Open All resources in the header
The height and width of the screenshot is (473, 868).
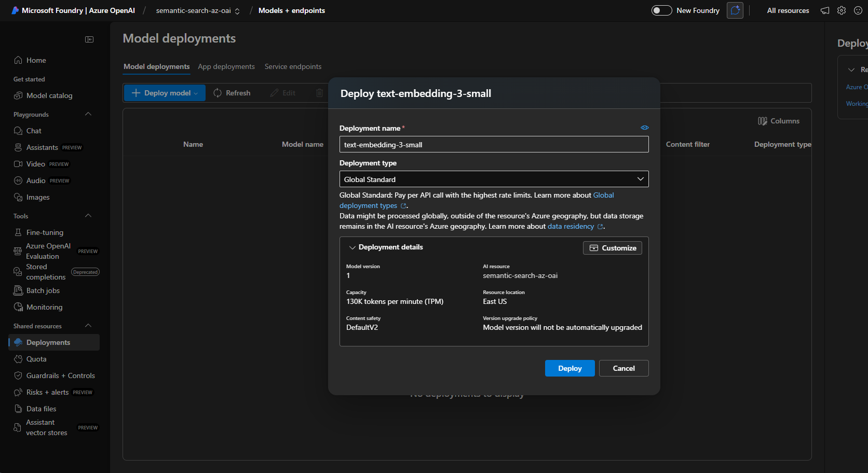[788, 10]
